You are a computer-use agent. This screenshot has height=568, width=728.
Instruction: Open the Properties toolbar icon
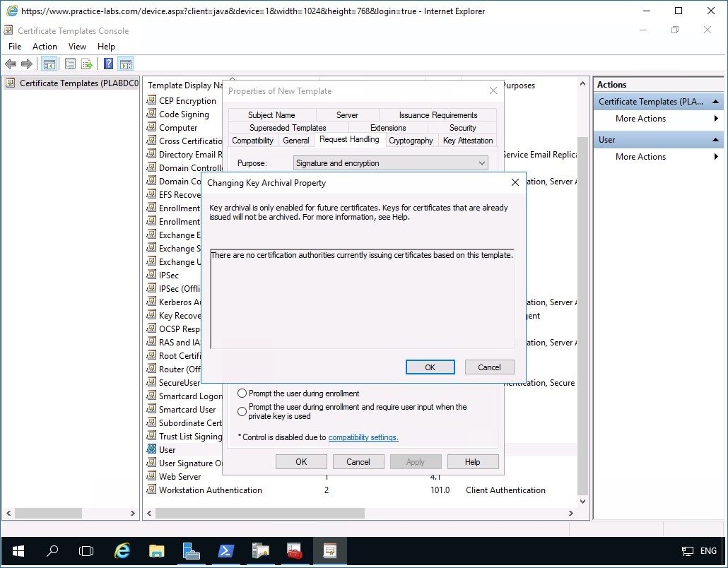pyautogui.click(x=70, y=64)
